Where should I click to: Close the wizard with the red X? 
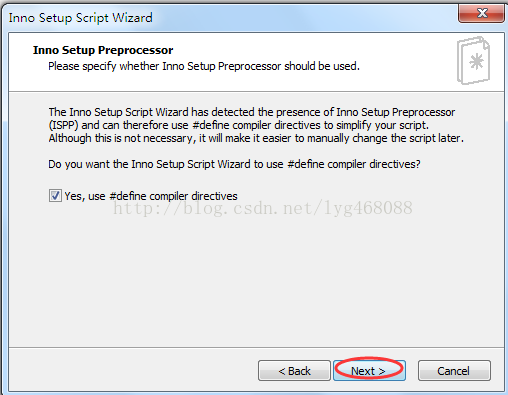click(481, 13)
